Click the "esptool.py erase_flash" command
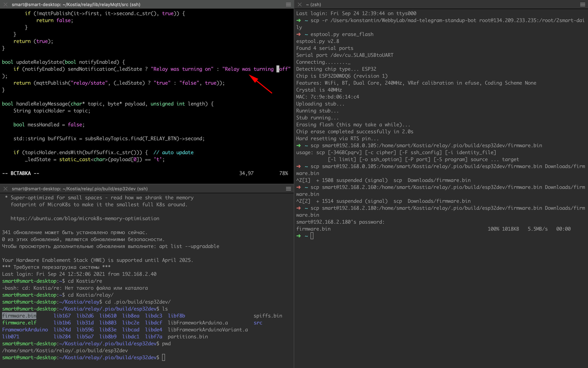Image resolution: width=588 pixels, height=368 pixels. tap(342, 34)
